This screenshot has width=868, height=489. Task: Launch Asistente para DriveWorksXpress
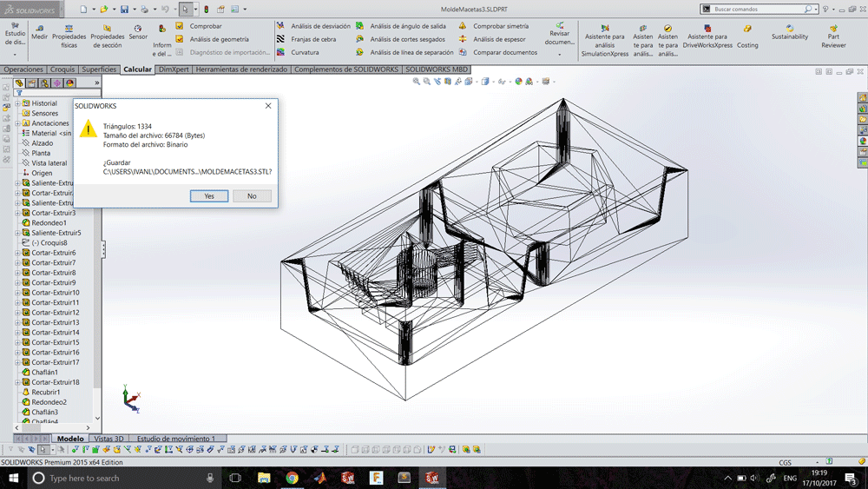(x=707, y=36)
